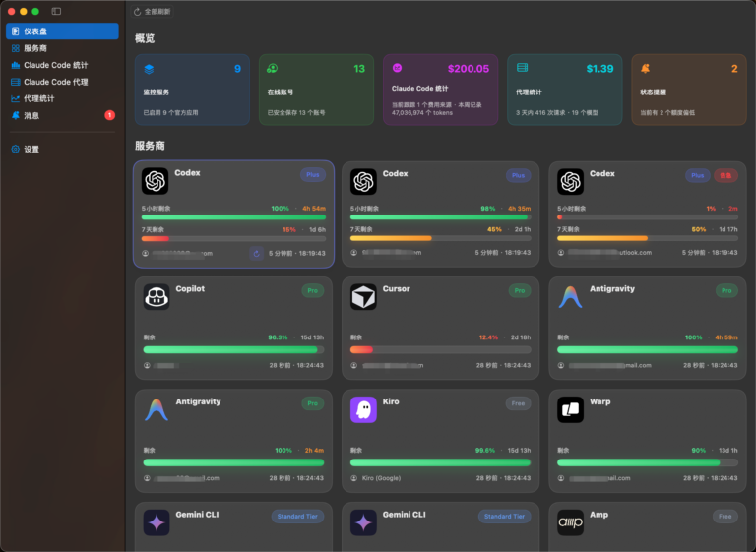Click the purple icon on the Claude Code 统计 card
756x552 pixels.
pyautogui.click(x=397, y=68)
